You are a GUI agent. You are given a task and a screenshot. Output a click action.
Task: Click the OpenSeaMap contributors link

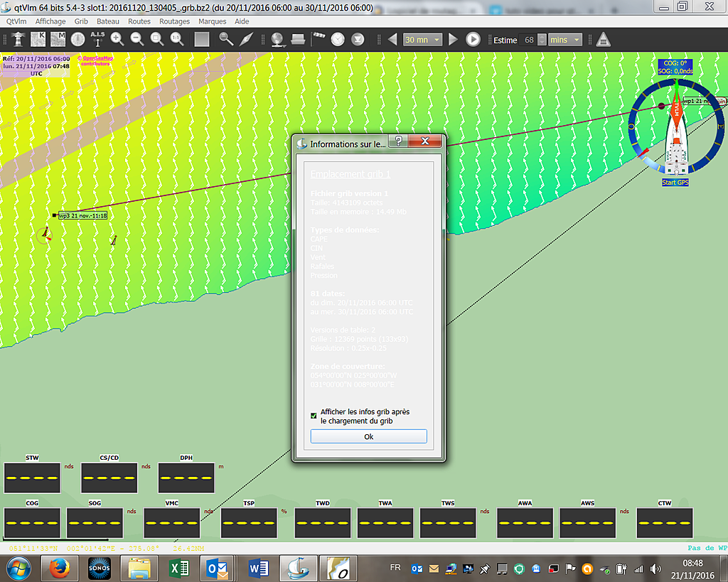coord(96,61)
